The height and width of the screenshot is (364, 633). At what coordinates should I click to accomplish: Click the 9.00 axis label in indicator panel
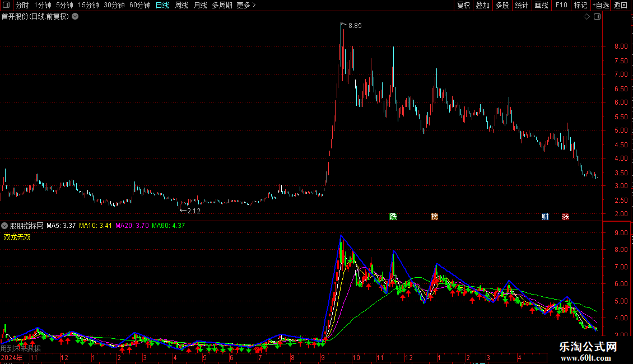click(621, 233)
